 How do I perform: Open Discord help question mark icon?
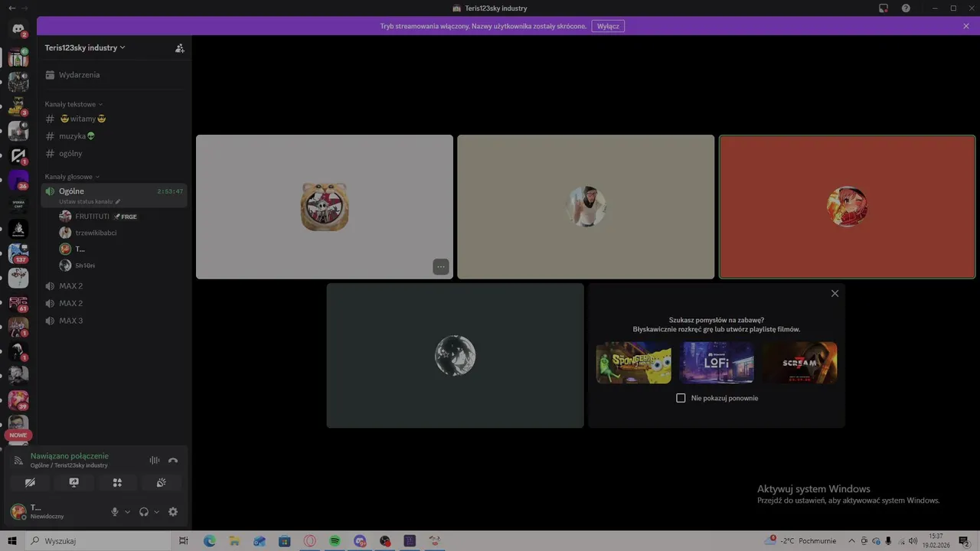pos(906,8)
